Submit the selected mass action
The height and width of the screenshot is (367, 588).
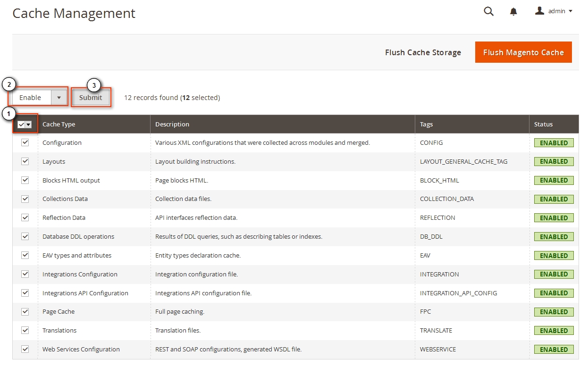[91, 98]
